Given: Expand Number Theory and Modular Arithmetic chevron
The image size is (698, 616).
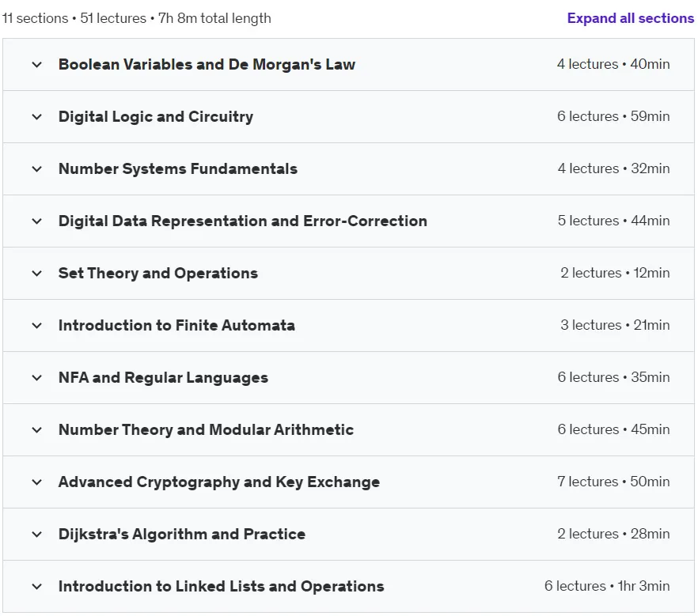Looking at the screenshot, I should 37,429.
